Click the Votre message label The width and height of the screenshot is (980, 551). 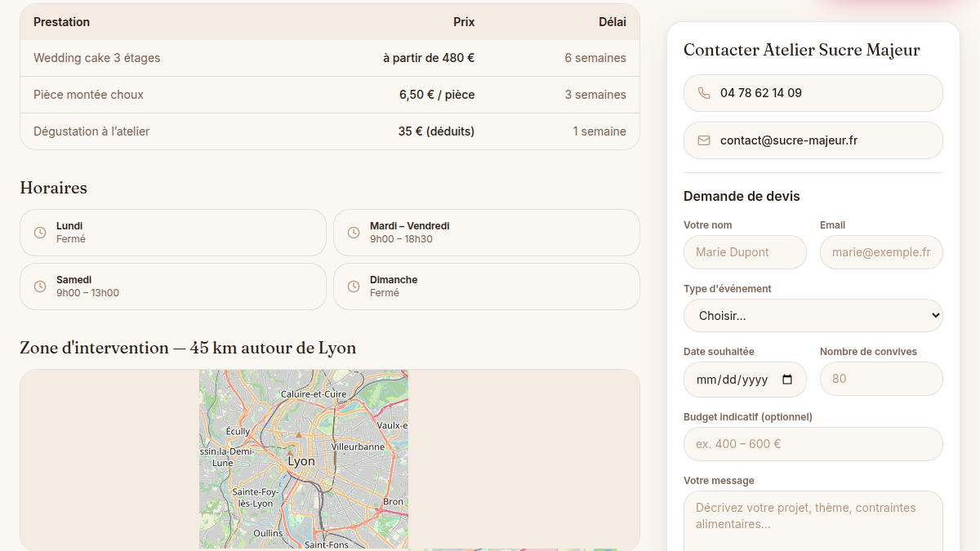pos(719,481)
